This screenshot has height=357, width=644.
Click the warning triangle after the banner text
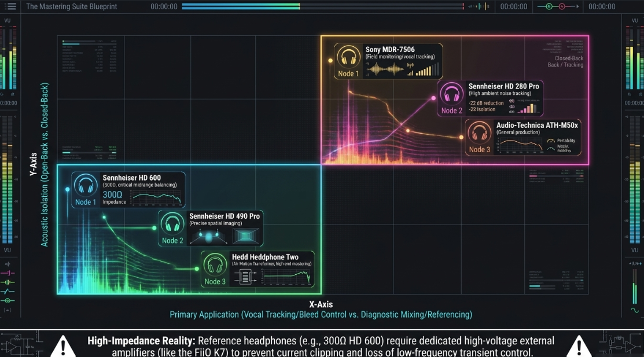coord(579,347)
